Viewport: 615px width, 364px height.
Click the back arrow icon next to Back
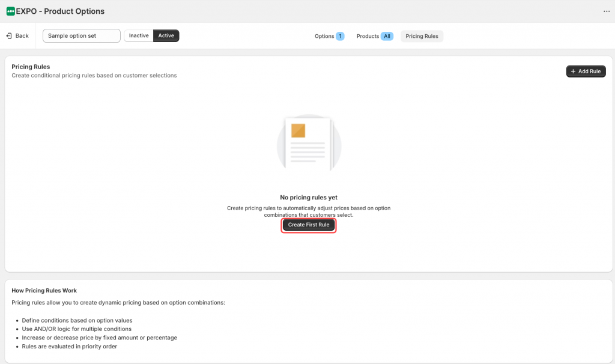7,35
